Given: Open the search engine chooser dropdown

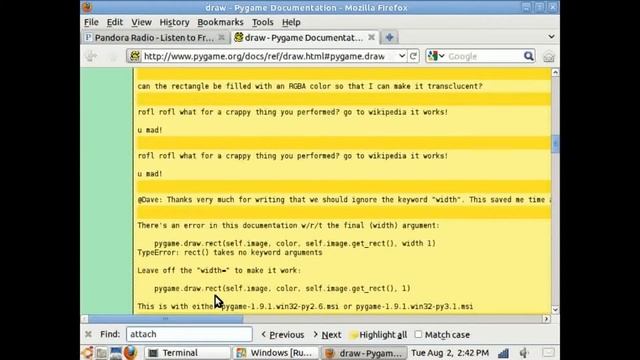Looking at the screenshot, I should coord(442,56).
